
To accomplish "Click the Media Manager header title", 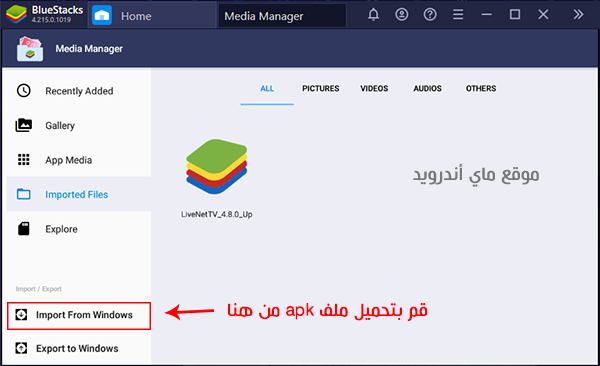I will tap(89, 49).
